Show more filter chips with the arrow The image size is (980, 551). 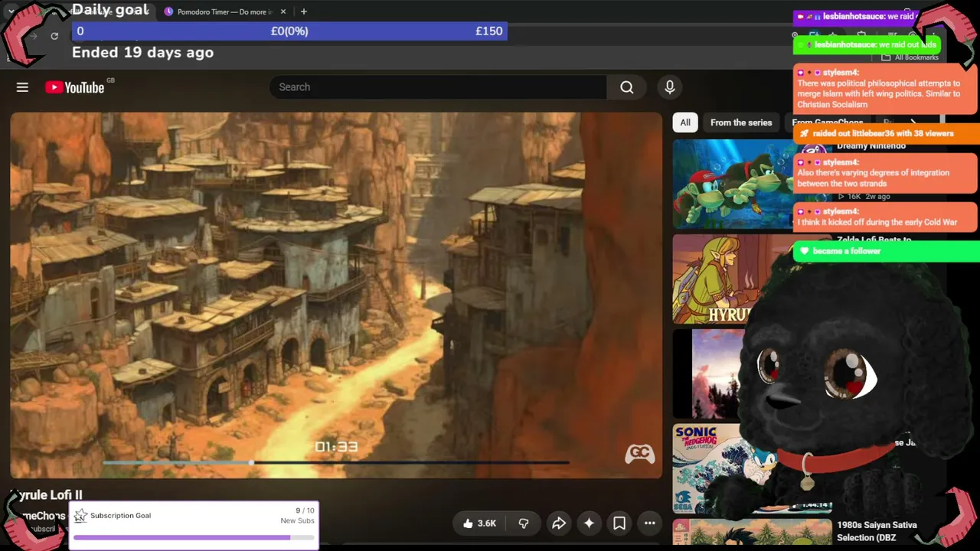pos(913,122)
